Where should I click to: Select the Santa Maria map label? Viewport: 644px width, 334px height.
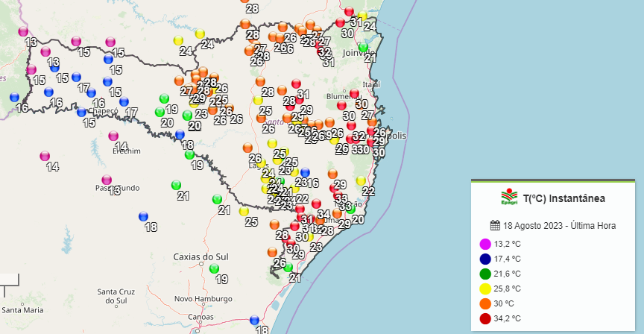(22, 310)
